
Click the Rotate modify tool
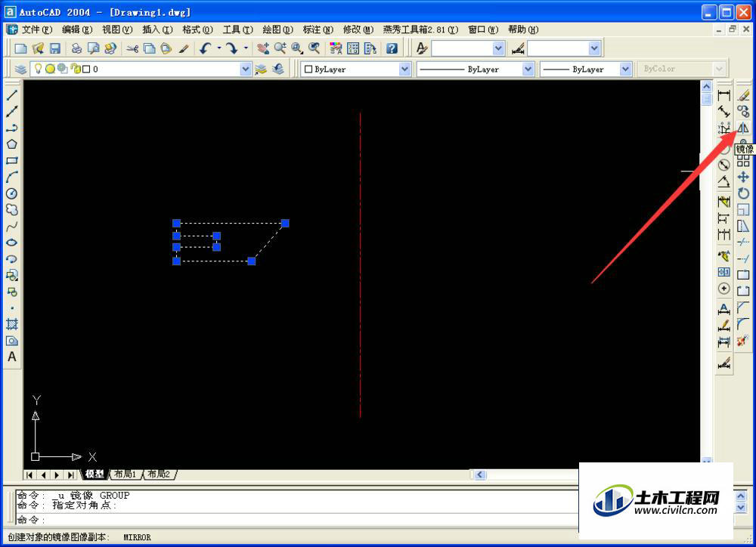(743, 193)
